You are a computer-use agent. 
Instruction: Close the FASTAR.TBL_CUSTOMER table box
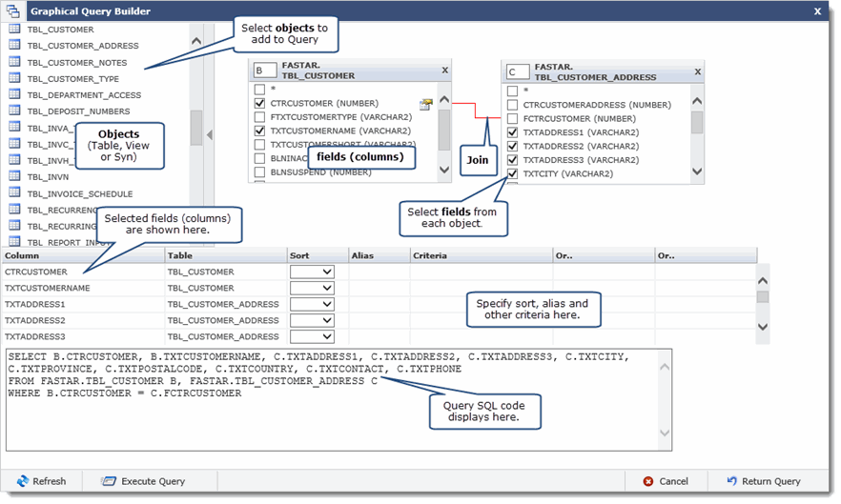[444, 70]
